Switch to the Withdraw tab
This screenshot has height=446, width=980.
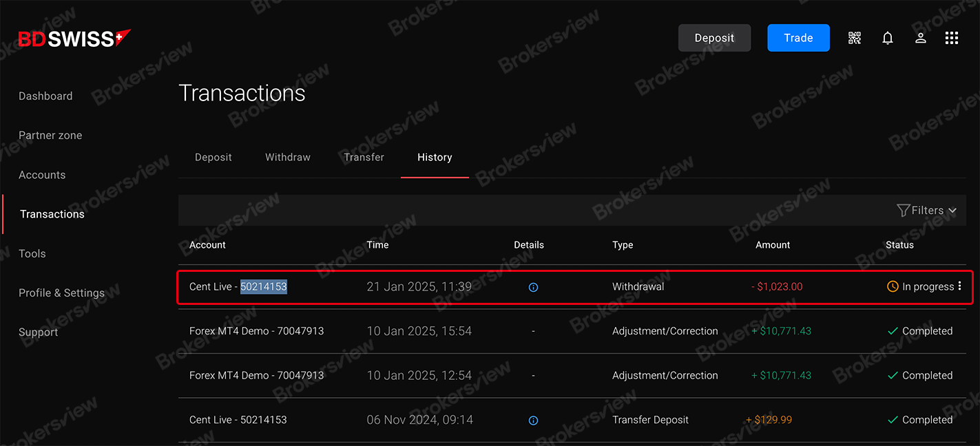288,158
